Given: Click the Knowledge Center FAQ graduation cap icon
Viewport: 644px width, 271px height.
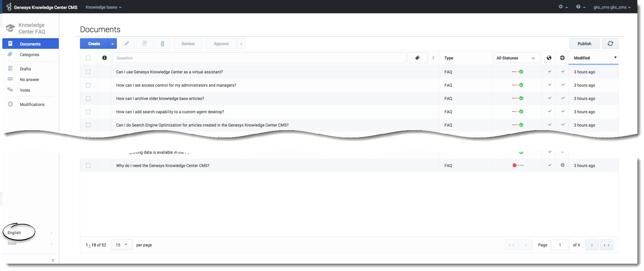Looking at the screenshot, I should (x=10, y=28).
